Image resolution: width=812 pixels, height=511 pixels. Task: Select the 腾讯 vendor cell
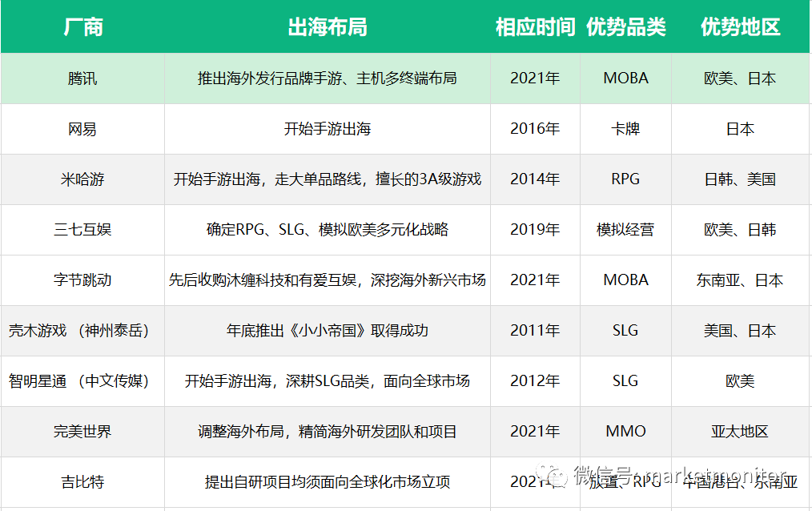click(x=82, y=78)
